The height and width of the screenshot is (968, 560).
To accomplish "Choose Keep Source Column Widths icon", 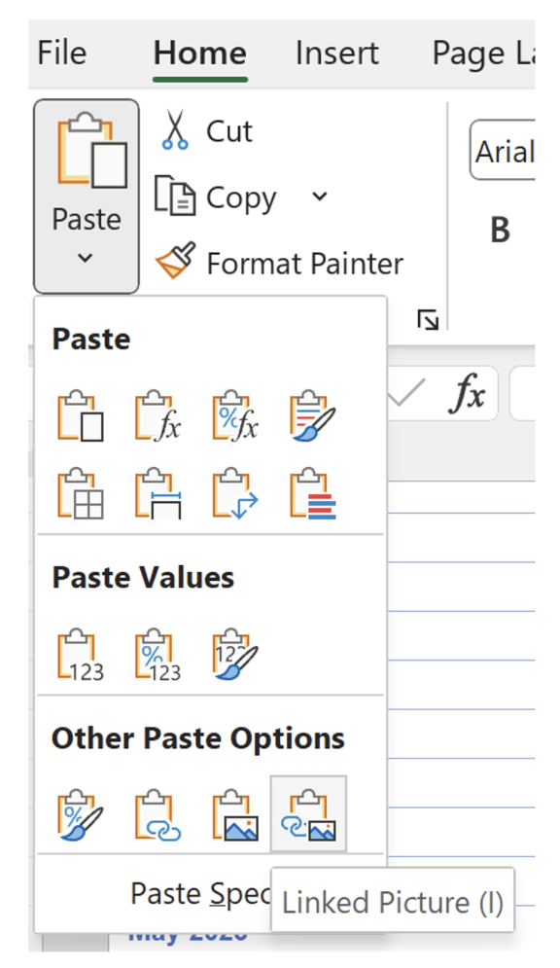I will (x=157, y=493).
